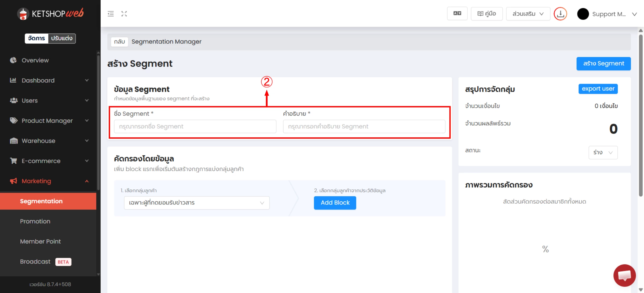Click the KetshopWeb logo
Screen dimensions: 644x293
(50, 13)
